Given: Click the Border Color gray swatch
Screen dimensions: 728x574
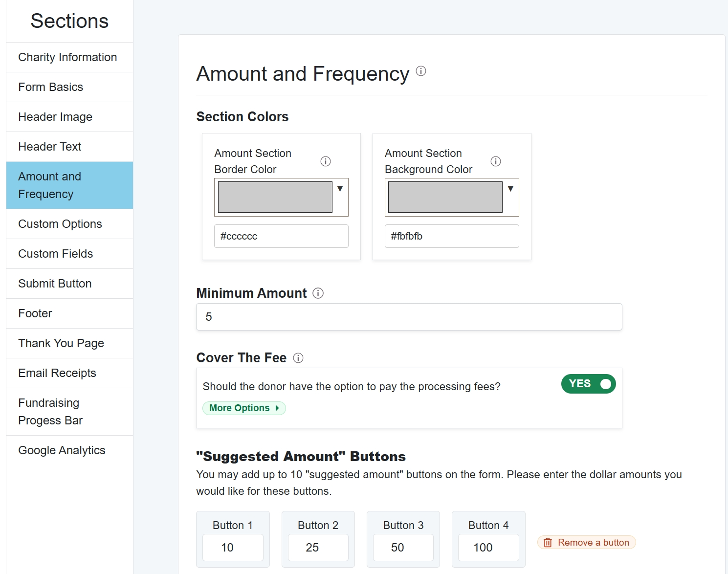Looking at the screenshot, I should 275,197.
